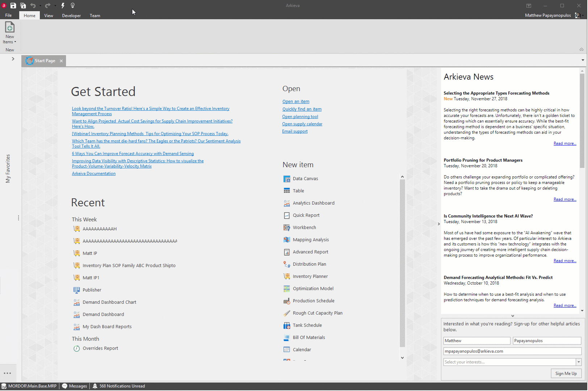The width and height of the screenshot is (588, 391).
Task: Collapse the ribbon with the caret
Action: tap(581, 50)
